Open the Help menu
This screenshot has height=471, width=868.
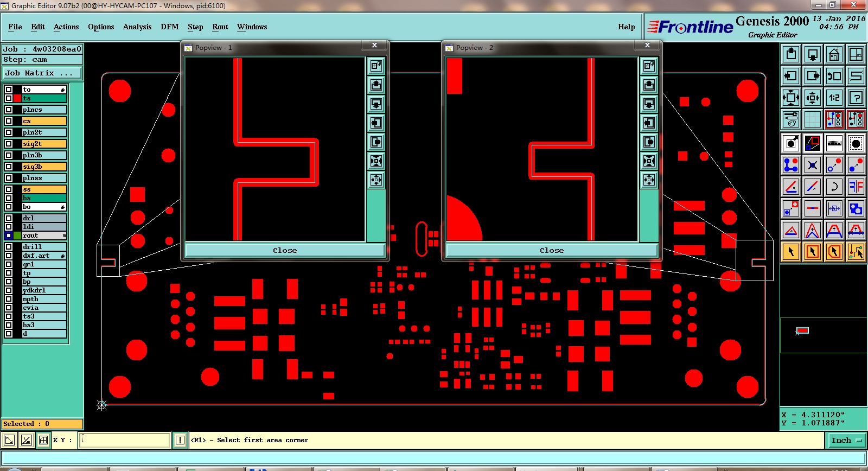627,27
